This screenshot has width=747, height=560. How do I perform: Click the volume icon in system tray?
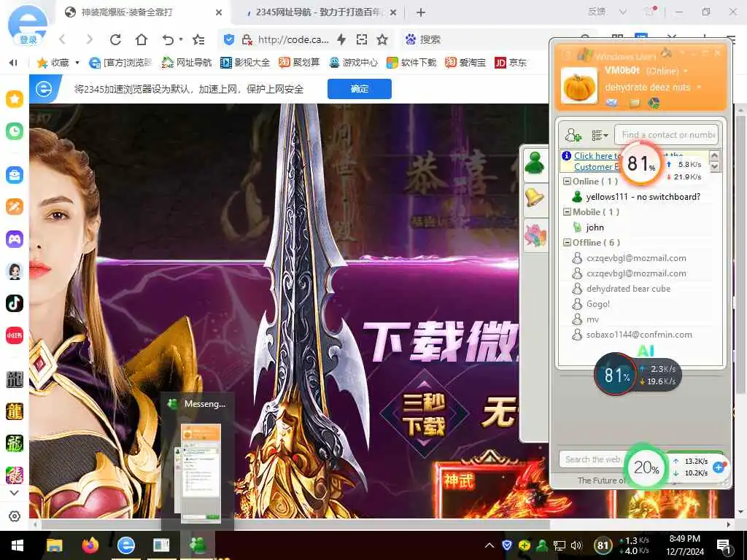[576, 545]
